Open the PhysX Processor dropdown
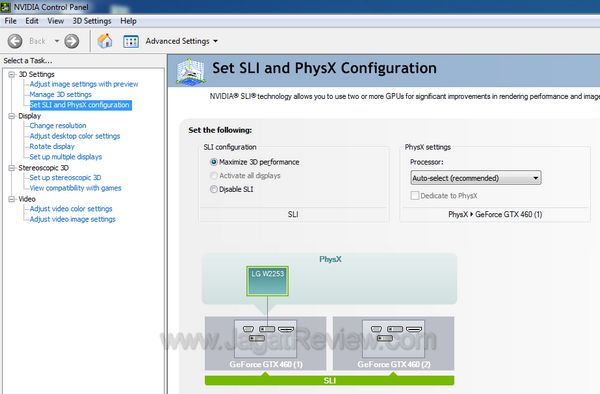Viewport: 600px width, 394px height. (x=476, y=178)
